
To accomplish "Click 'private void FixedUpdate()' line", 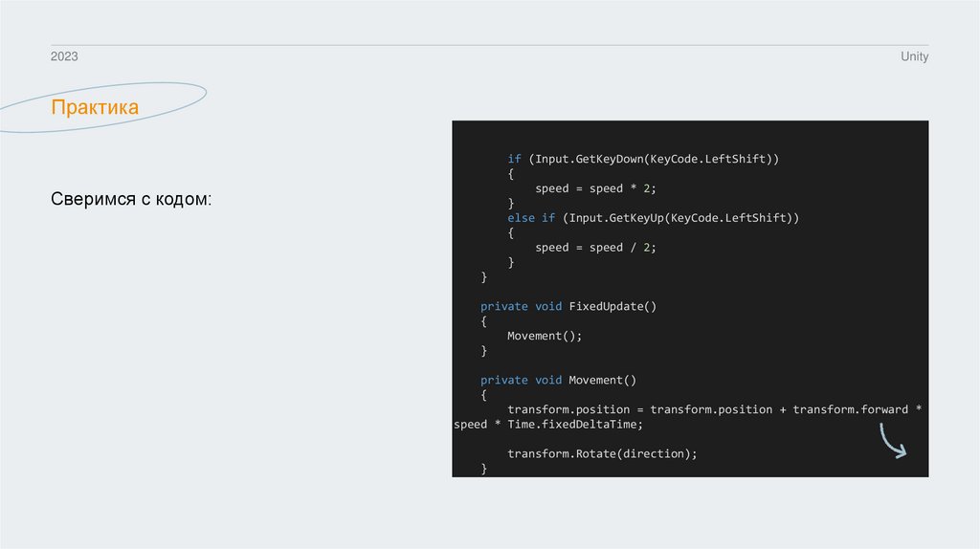I will tap(568, 306).
